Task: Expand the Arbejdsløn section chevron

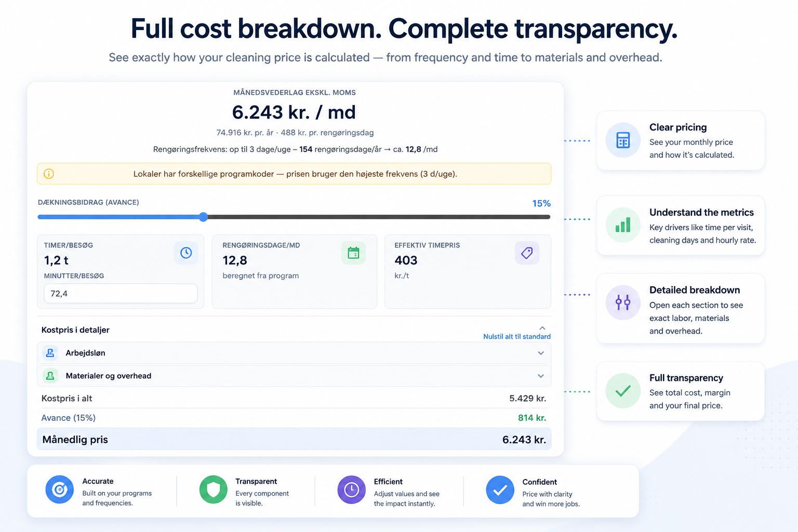Action: [x=541, y=353]
